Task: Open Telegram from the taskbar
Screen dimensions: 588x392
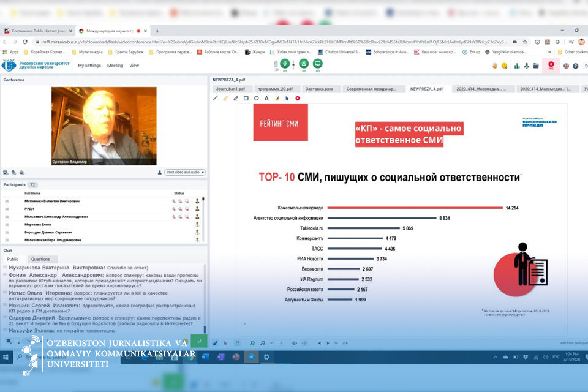Action: [251, 356]
